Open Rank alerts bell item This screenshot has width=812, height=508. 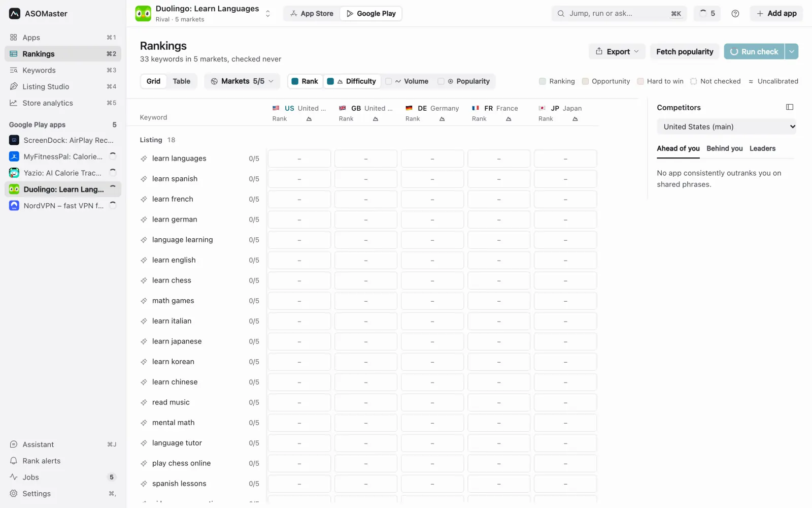[63, 461]
